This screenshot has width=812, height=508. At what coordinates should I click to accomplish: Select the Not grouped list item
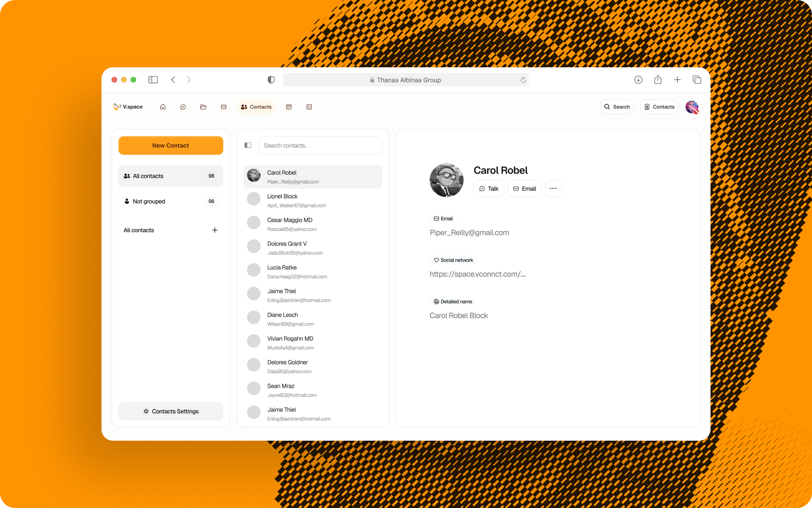click(x=171, y=202)
